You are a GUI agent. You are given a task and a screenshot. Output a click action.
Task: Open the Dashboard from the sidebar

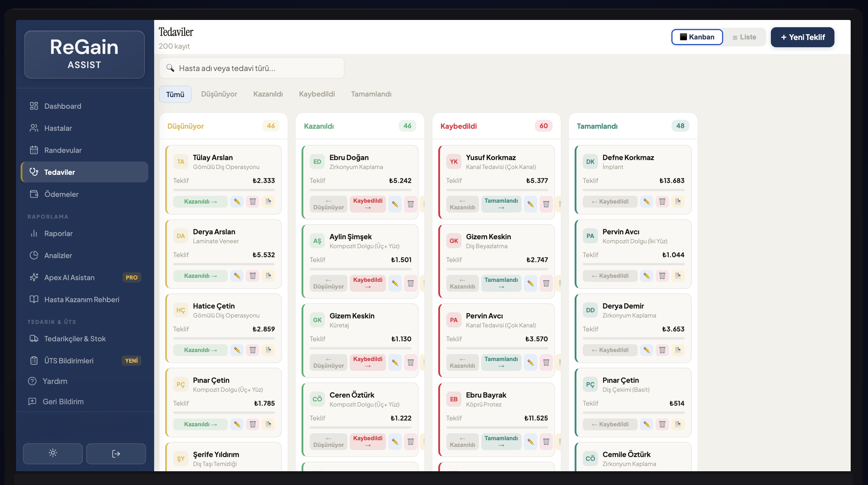pos(62,106)
